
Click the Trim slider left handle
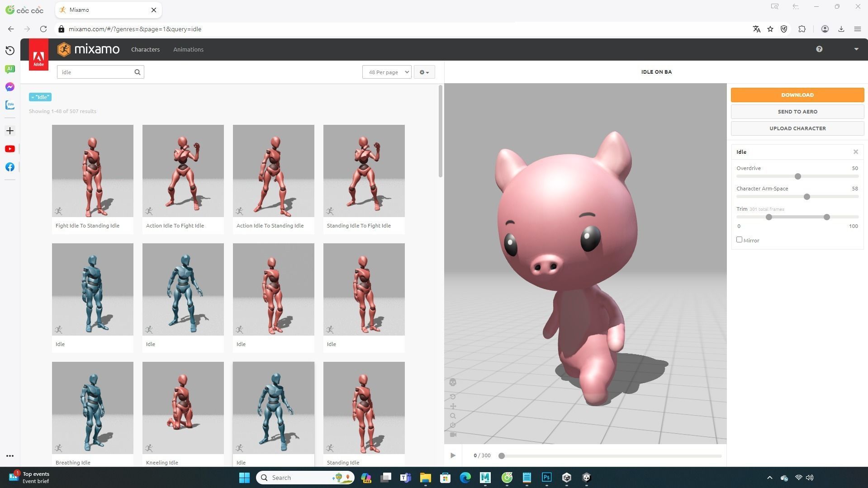[x=769, y=217]
